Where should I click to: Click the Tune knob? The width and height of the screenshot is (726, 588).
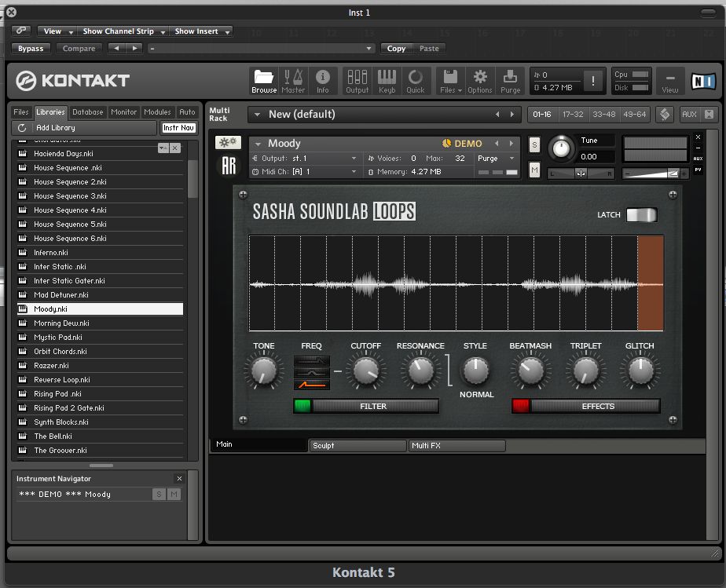pyautogui.click(x=561, y=148)
